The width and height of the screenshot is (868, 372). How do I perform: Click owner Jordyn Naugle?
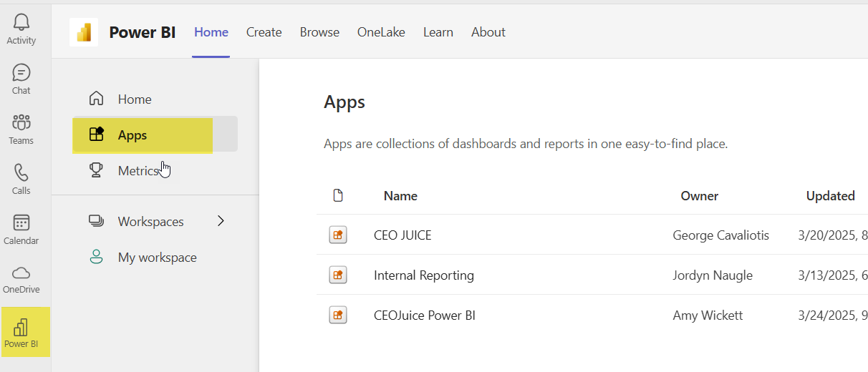pos(713,275)
